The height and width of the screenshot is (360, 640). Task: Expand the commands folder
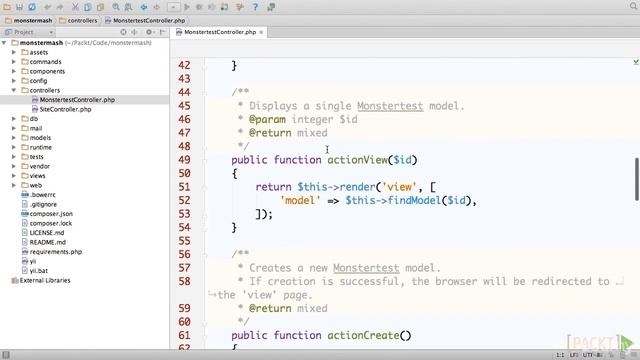[14, 62]
